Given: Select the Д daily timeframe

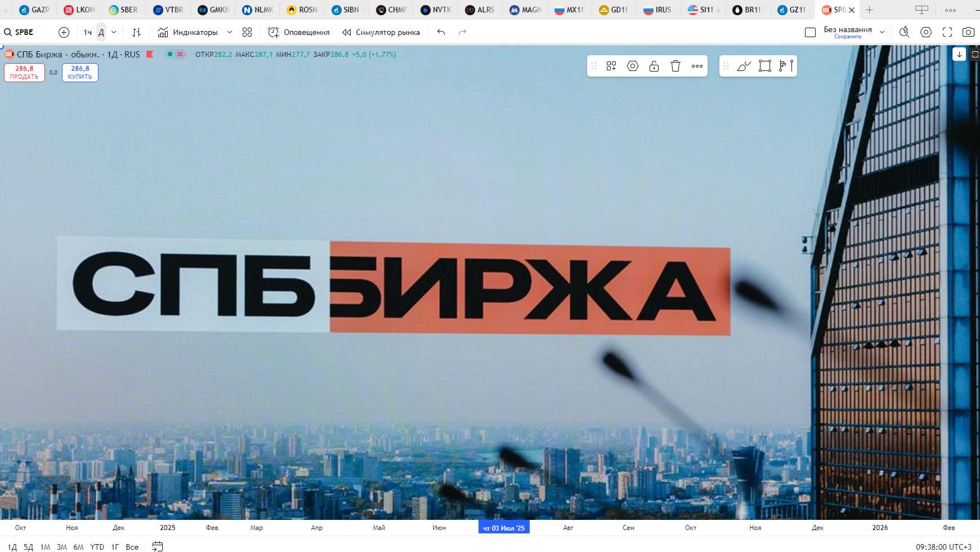Looking at the screenshot, I should (x=101, y=32).
